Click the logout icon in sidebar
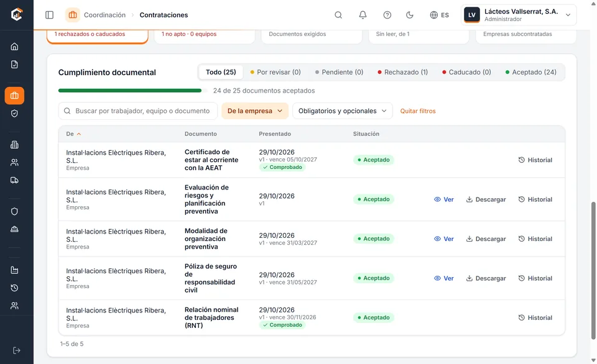This screenshot has height=364, width=597. click(16, 351)
